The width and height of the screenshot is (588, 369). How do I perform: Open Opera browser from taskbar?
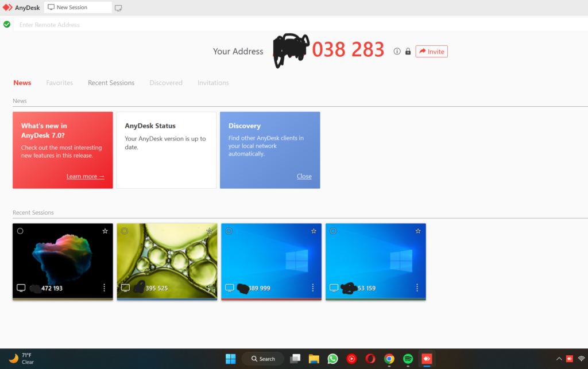tap(370, 359)
